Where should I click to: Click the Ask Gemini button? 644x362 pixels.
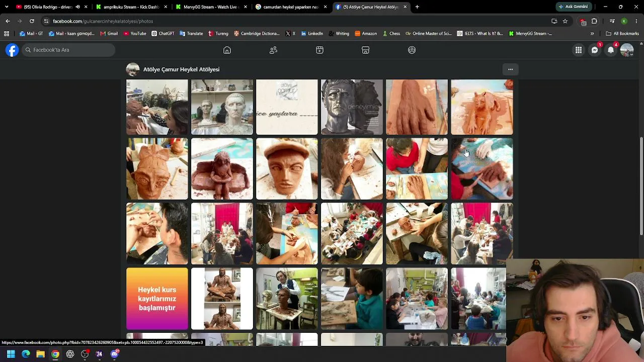pyautogui.click(x=573, y=7)
